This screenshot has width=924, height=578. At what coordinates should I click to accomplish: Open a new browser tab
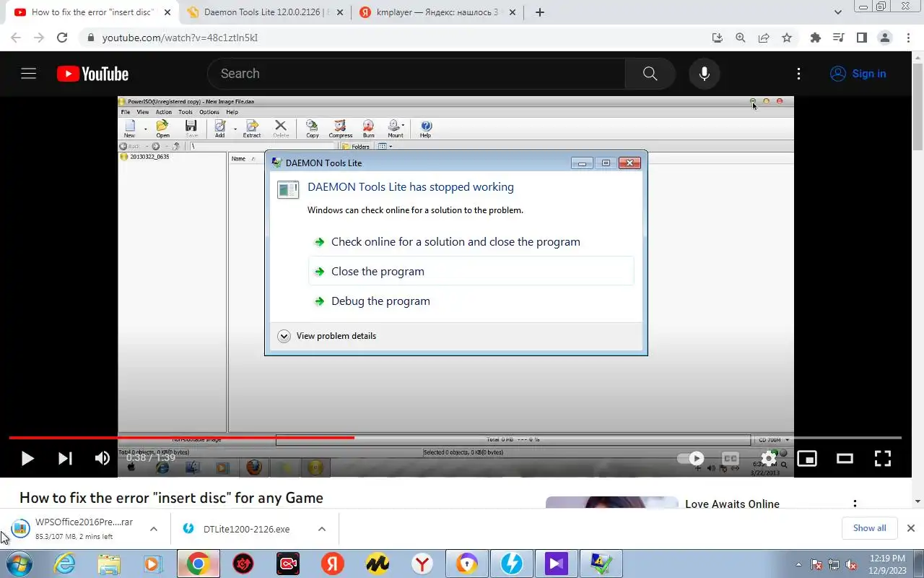tap(539, 12)
